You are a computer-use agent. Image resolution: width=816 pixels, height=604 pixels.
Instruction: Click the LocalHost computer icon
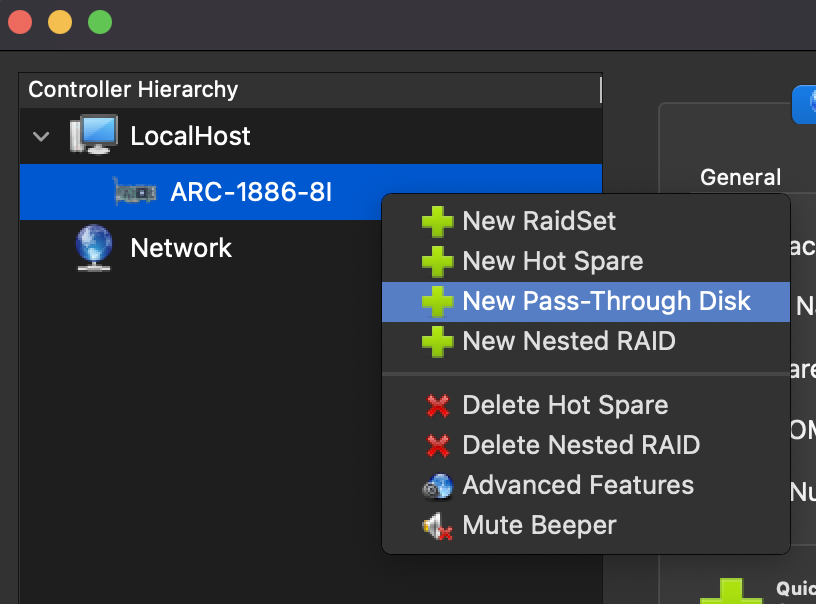tap(94, 135)
